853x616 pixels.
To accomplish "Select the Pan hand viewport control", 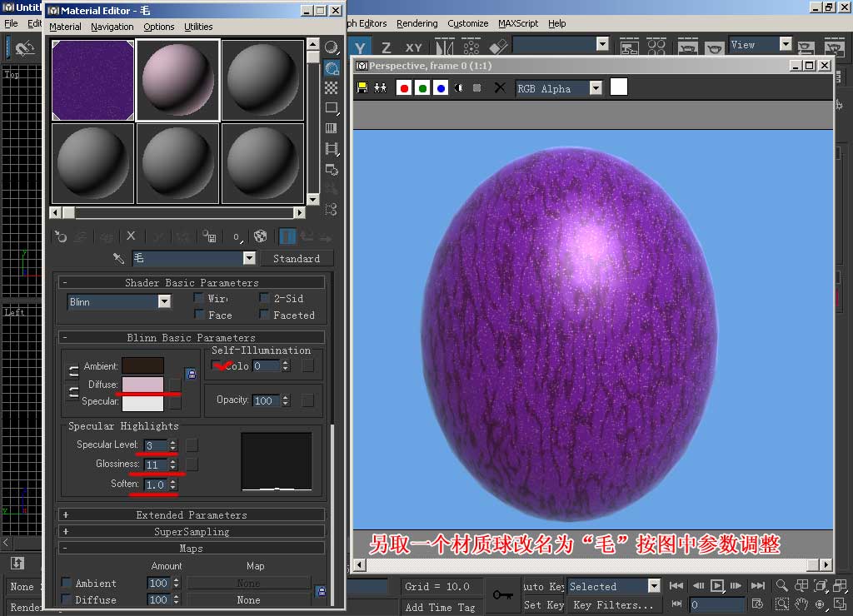I will [x=801, y=604].
